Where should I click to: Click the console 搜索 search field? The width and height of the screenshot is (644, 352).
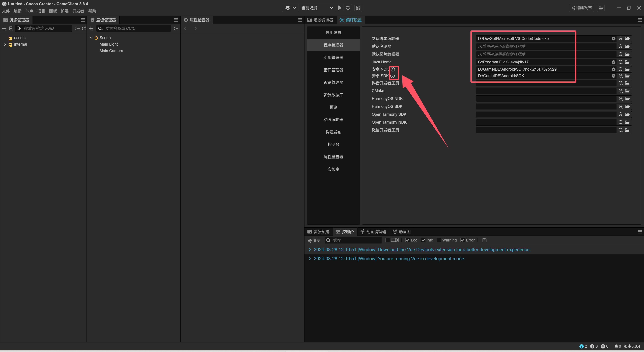pyautogui.click(x=355, y=240)
